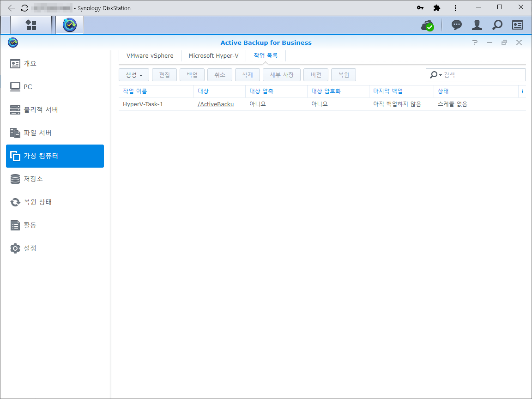Image resolution: width=532 pixels, height=399 pixels.
Task: Expand the 생성 create dropdown
Action: 133,75
